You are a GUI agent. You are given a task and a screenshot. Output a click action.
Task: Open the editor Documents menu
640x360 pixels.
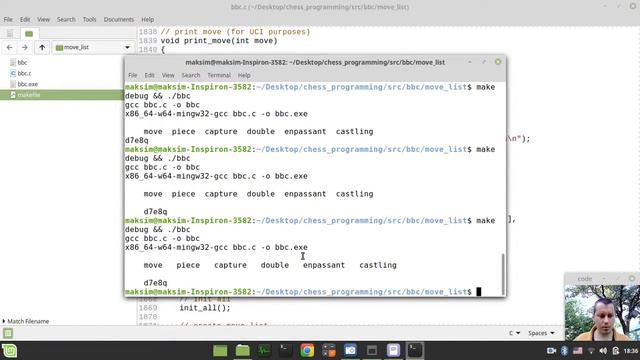point(118,20)
